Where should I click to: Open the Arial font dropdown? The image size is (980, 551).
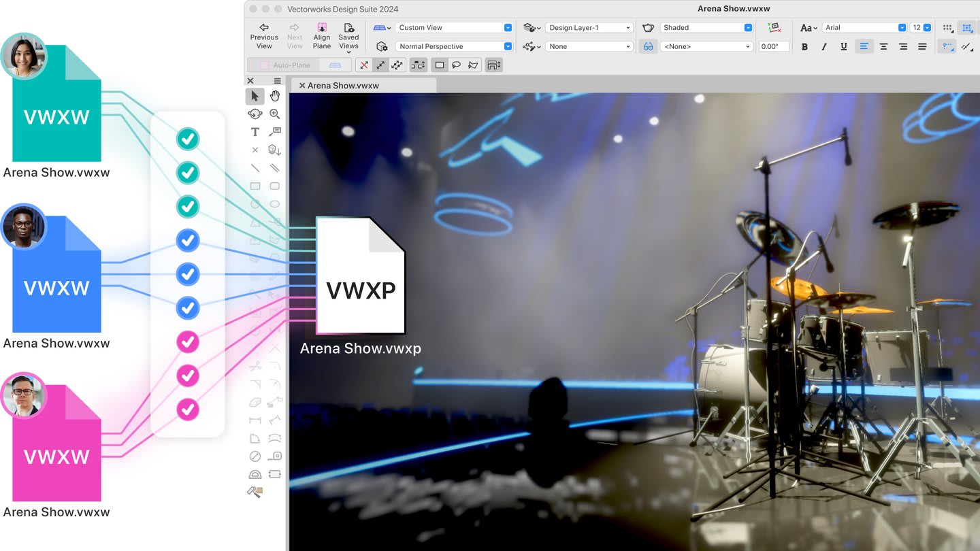coord(864,28)
